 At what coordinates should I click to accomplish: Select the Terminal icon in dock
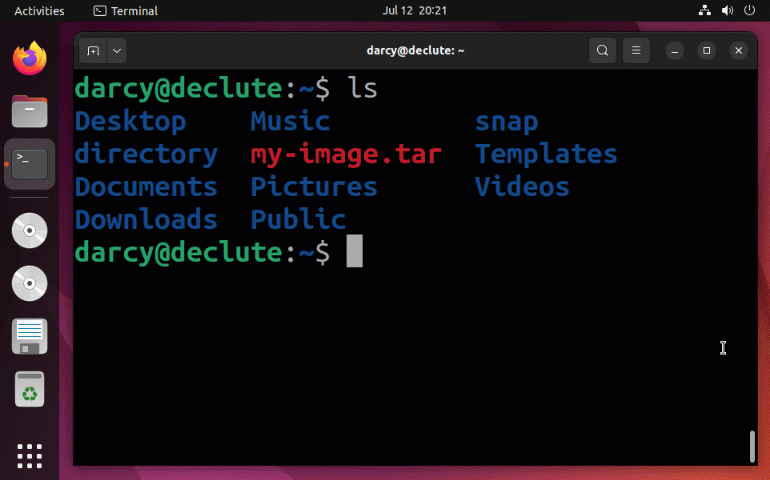click(x=30, y=164)
